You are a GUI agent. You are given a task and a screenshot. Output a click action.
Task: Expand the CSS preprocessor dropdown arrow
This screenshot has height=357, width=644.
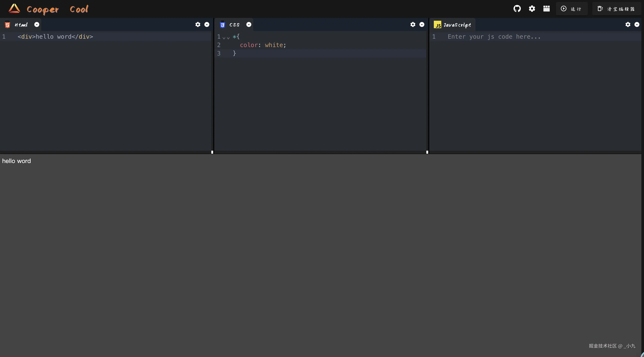(x=249, y=24)
